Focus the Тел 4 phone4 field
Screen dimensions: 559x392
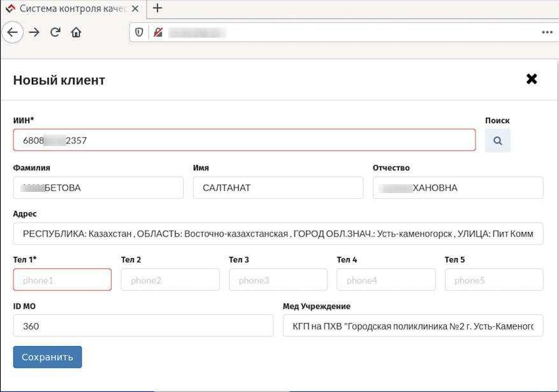(x=386, y=280)
